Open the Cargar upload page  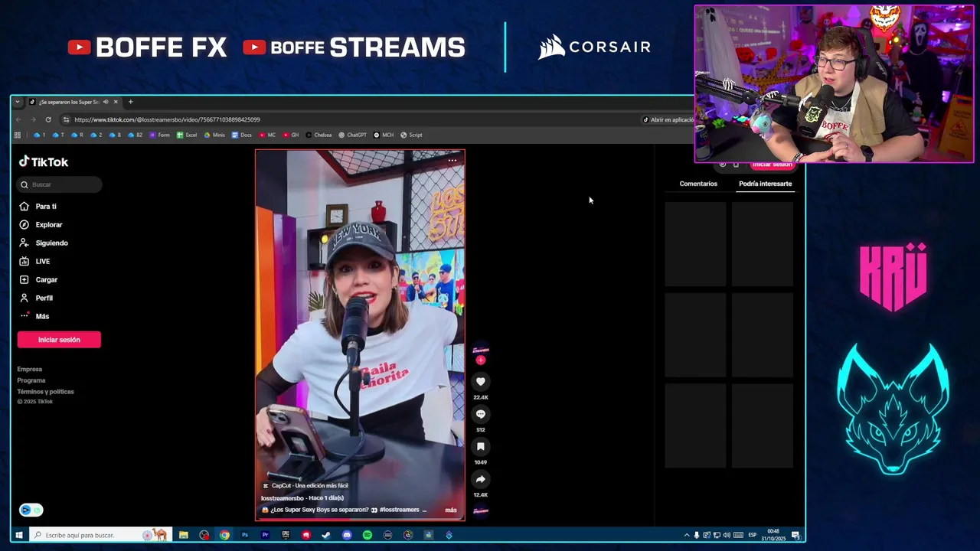(x=38, y=279)
